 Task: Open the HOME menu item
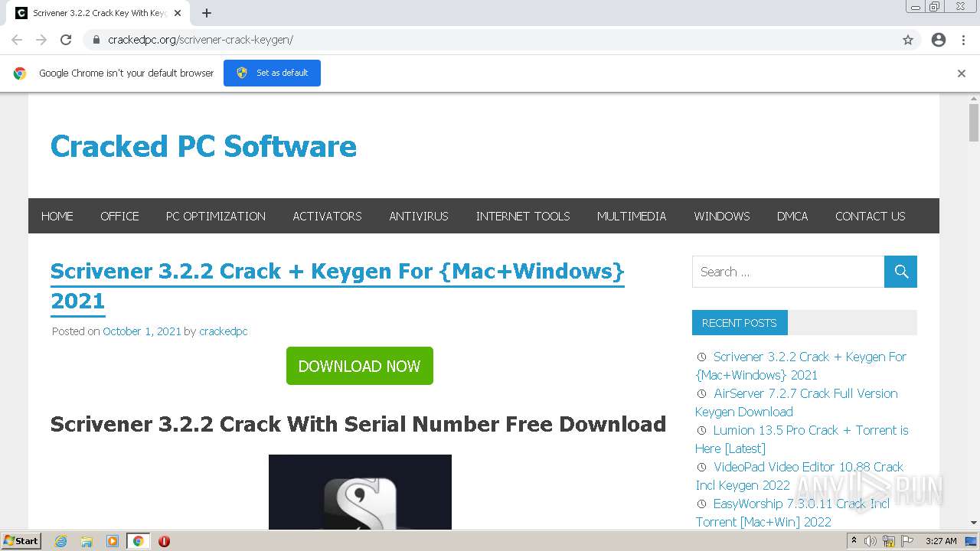click(x=57, y=216)
